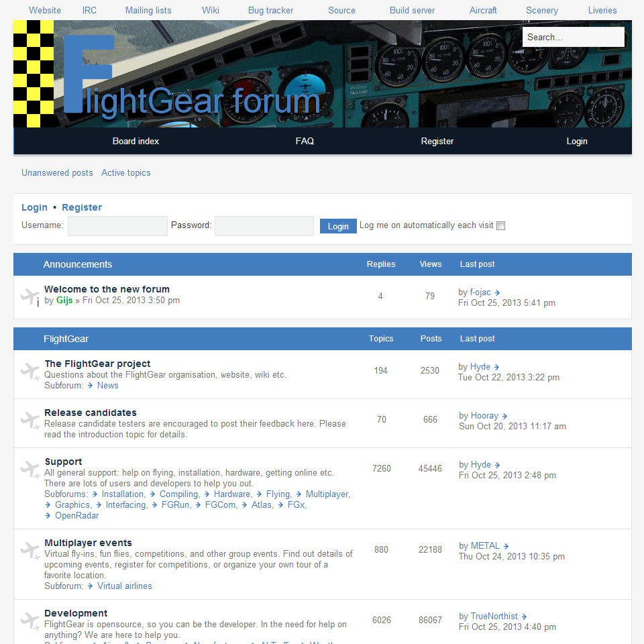
Task: Open The FlightGear project forum
Action: [x=97, y=364]
